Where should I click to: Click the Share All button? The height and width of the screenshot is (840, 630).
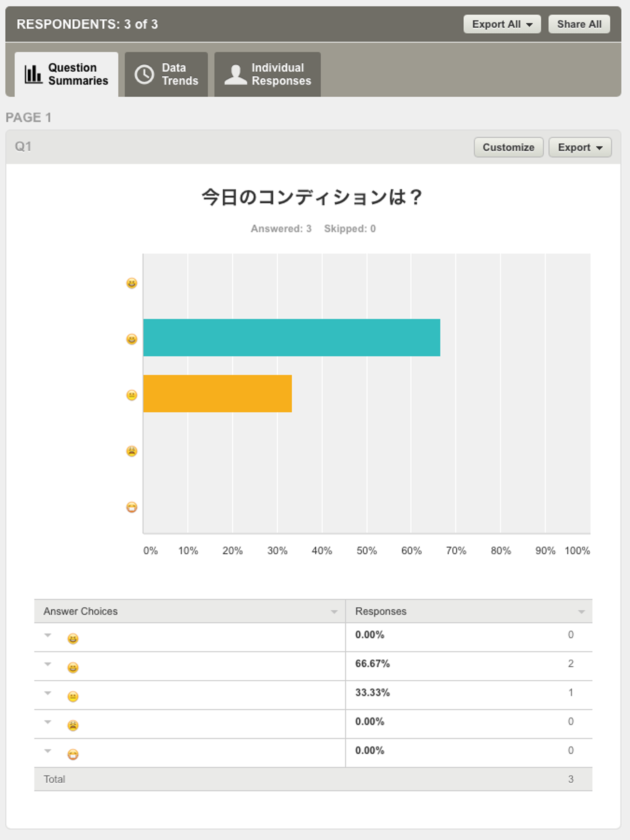click(579, 24)
